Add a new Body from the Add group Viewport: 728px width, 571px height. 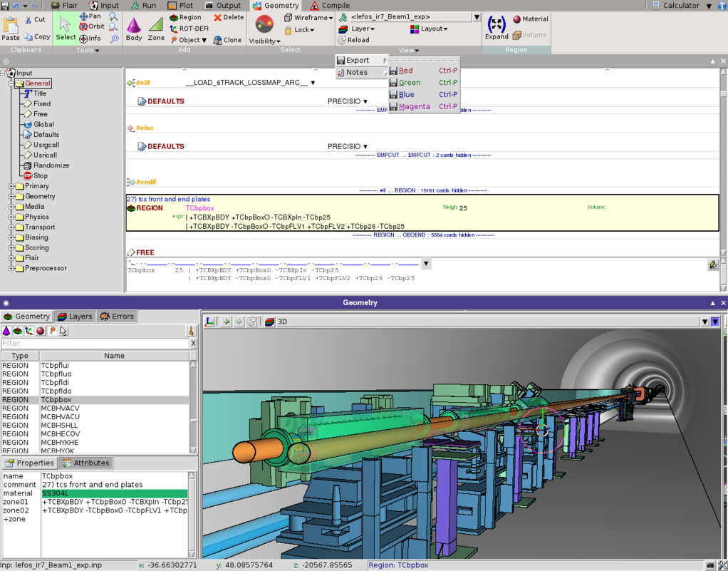tap(133, 27)
